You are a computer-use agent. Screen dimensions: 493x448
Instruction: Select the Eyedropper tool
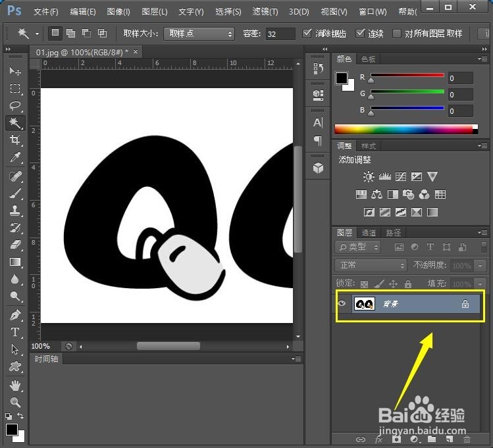tap(14, 157)
